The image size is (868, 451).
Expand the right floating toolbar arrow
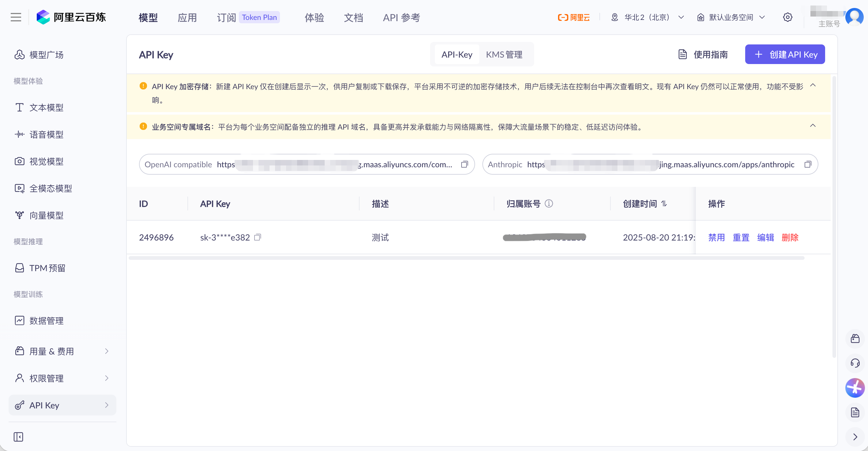click(x=855, y=437)
